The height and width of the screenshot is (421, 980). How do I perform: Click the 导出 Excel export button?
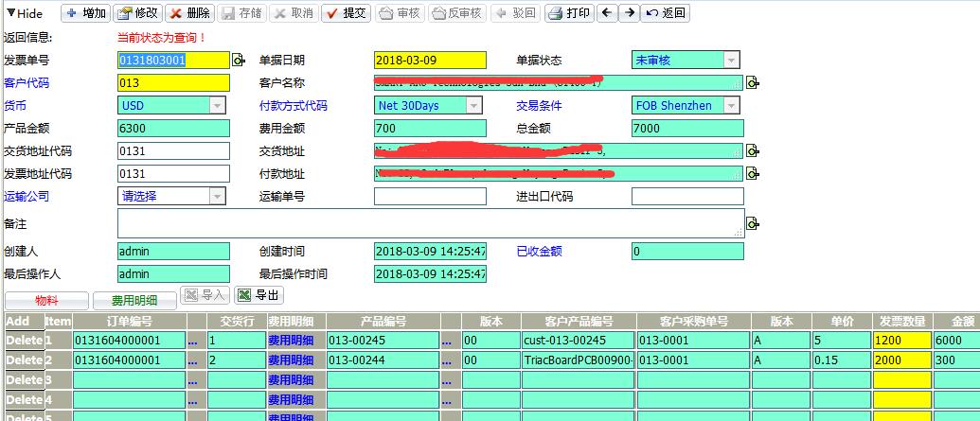[258, 296]
